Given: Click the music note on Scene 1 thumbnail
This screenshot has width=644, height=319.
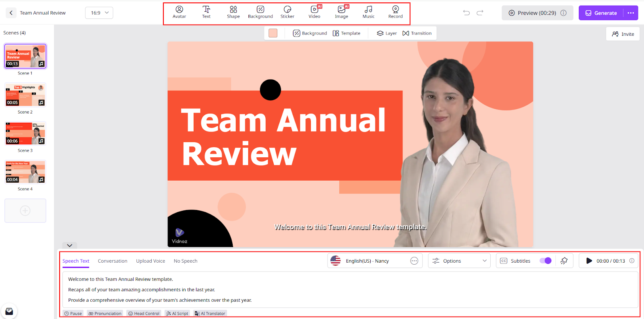Looking at the screenshot, I should [x=41, y=64].
